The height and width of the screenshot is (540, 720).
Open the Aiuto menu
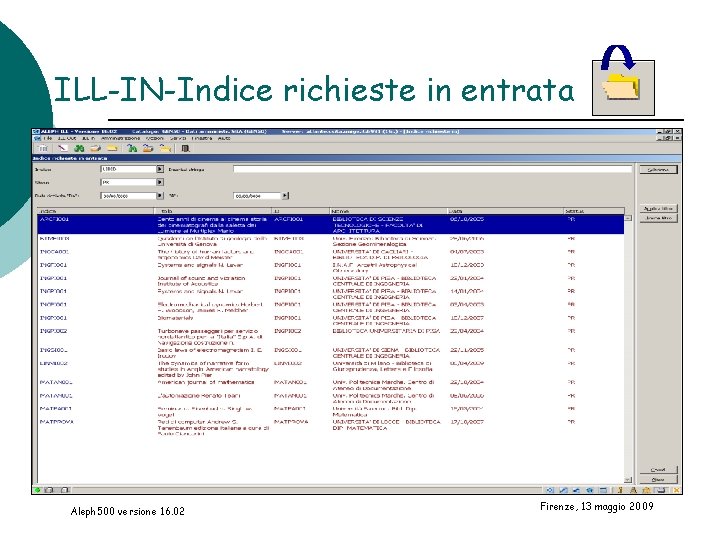(224, 138)
